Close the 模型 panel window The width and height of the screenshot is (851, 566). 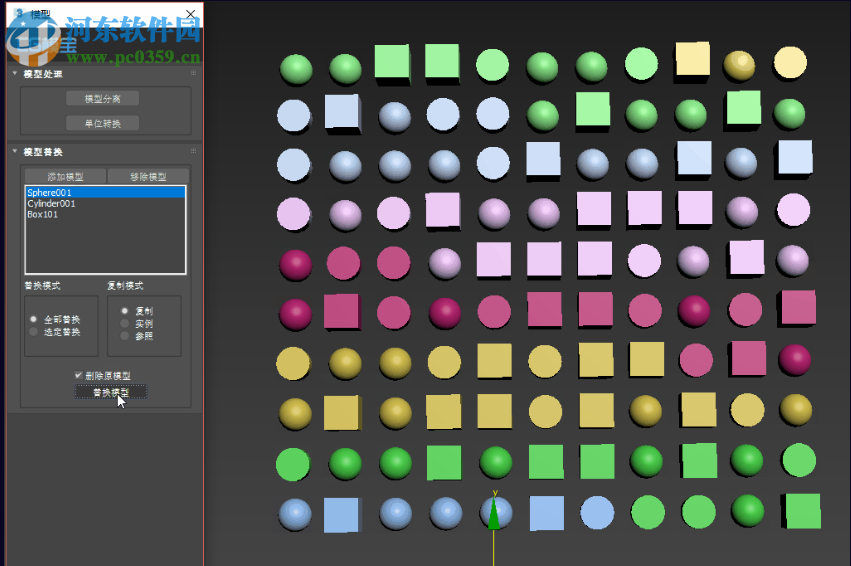click(190, 15)
